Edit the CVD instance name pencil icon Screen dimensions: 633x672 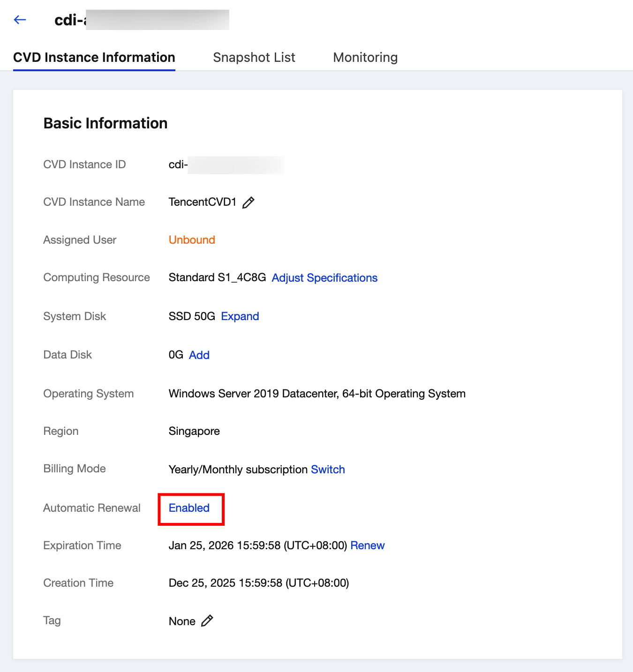(249, 202)
